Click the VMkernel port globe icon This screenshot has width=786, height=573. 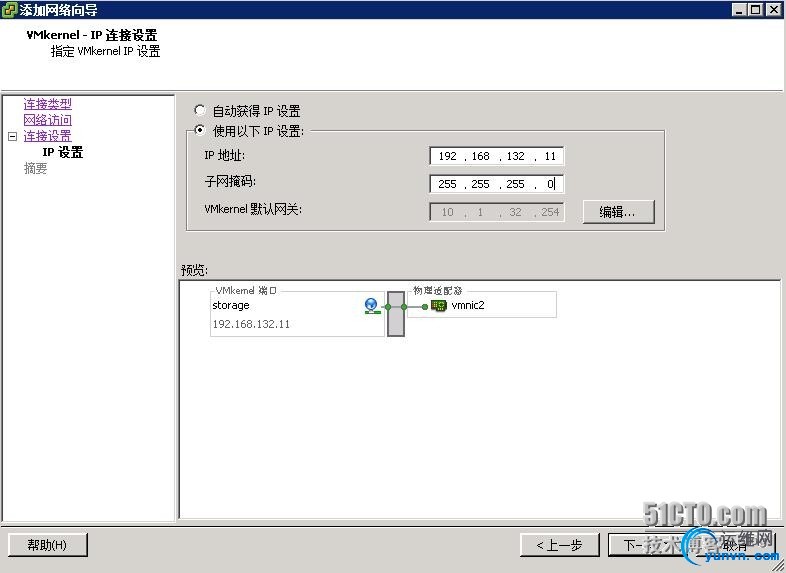pos(371,306)
